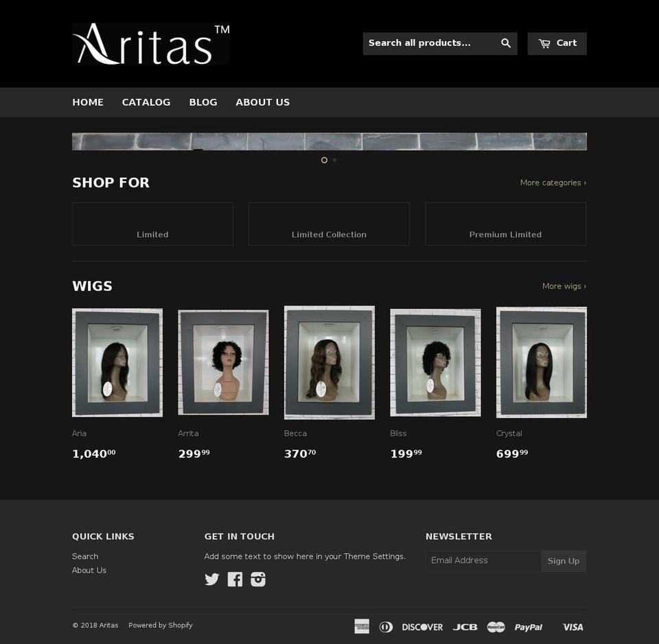
Task: Click the 199 price
Action: tap(406, 454)
